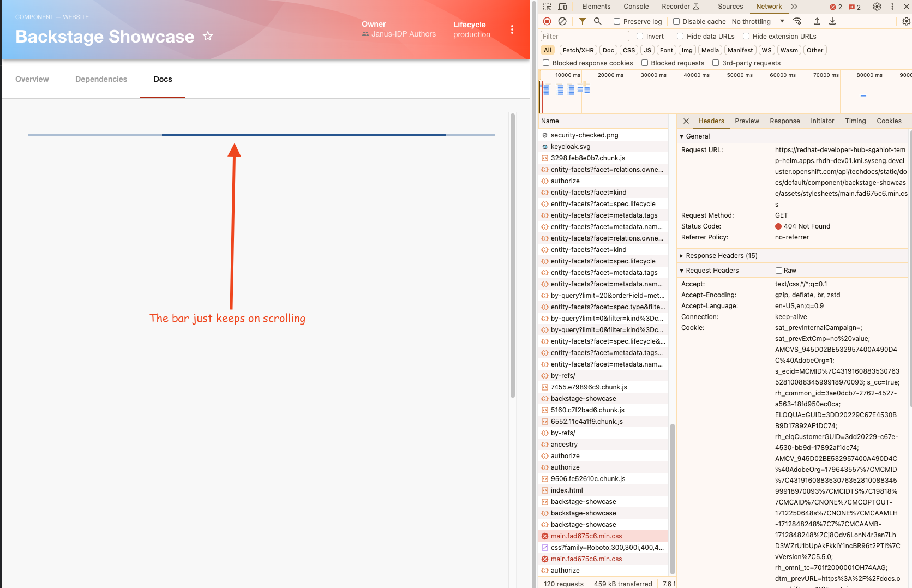Click the network timeline overview

click(725, 91)
